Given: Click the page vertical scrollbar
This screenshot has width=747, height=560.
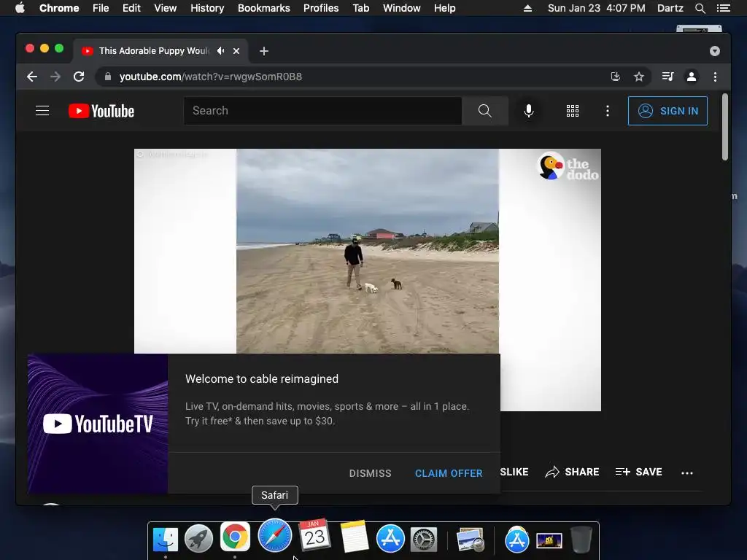Looking at the screenshot, I should pos(724,127).
